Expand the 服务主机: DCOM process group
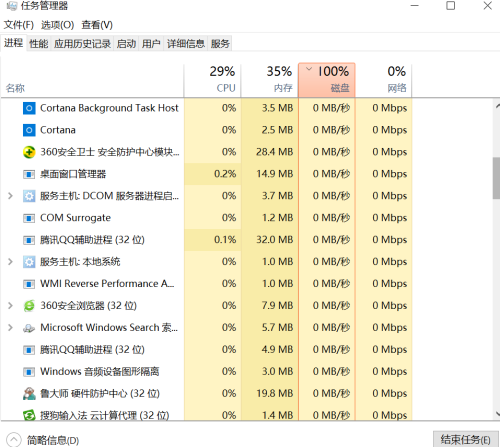Viewport: 500px width, 447px height. (10, 196)
